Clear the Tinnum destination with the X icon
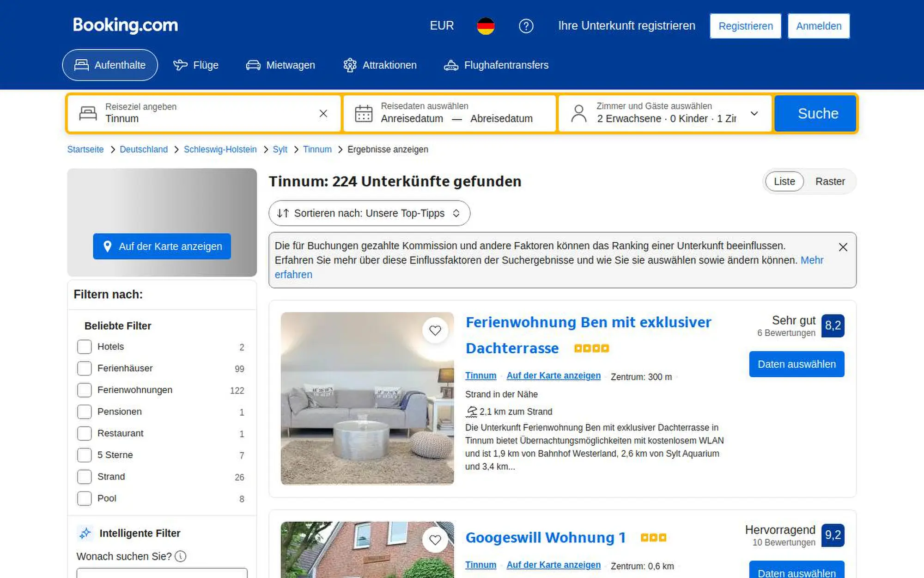 point(323,113)
